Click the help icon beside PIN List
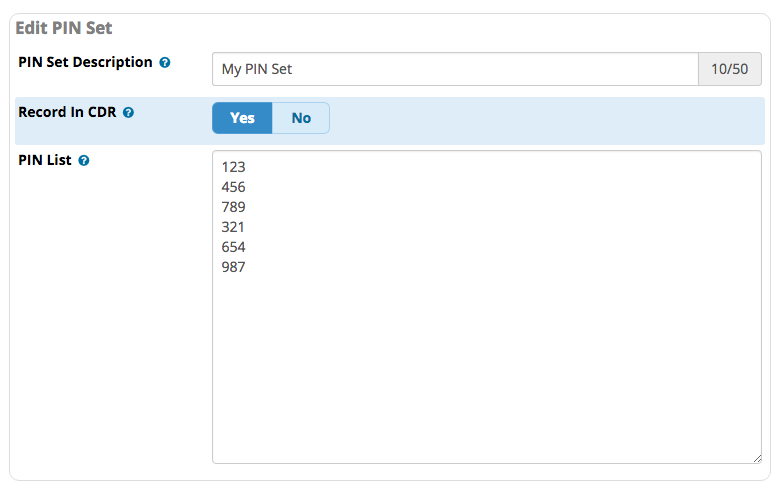778x488 pixels. click(x=84, y=161)
